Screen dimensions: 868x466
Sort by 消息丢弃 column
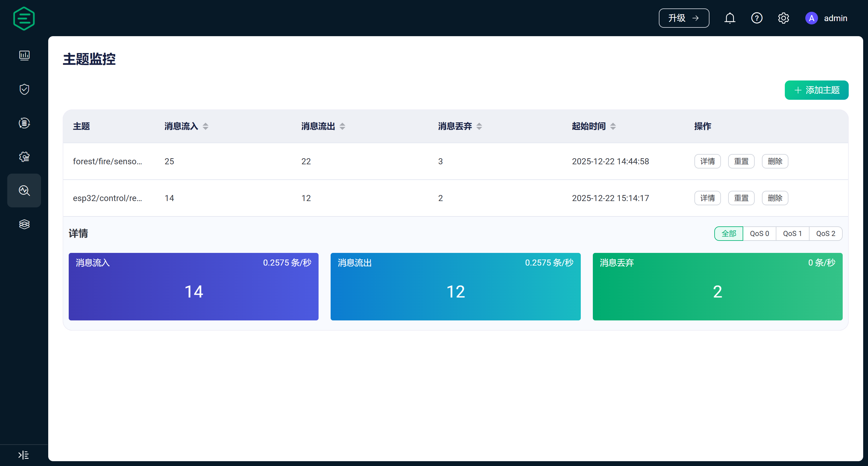[479, 126]
